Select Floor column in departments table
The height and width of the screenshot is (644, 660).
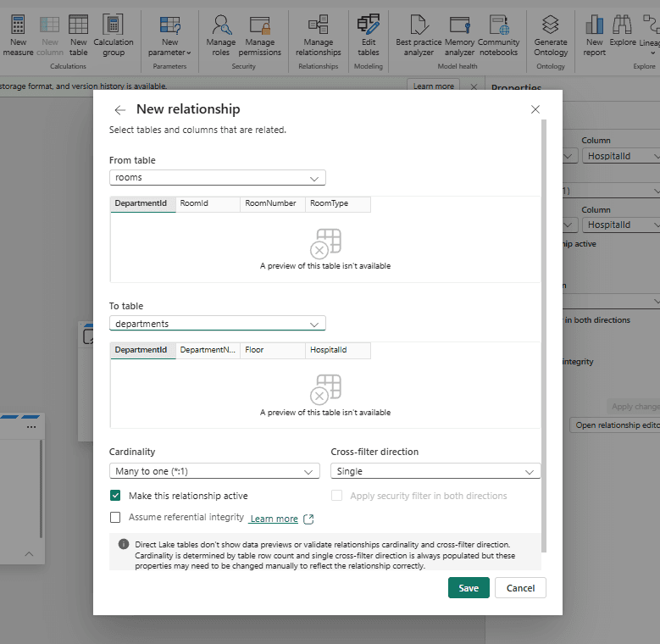tap(273, 350)
